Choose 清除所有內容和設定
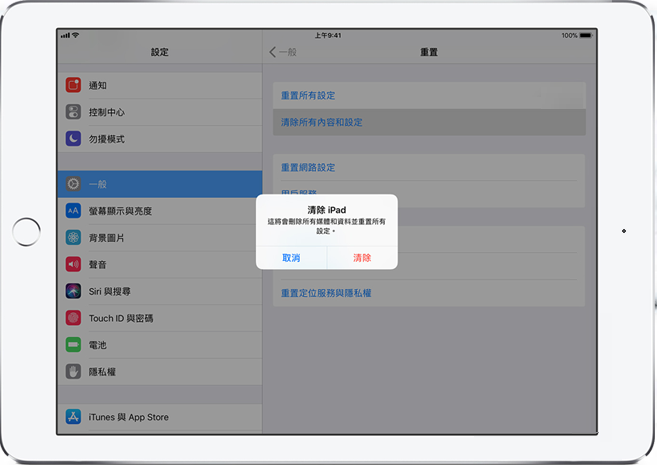657x465 pixels. click(429, 122)
